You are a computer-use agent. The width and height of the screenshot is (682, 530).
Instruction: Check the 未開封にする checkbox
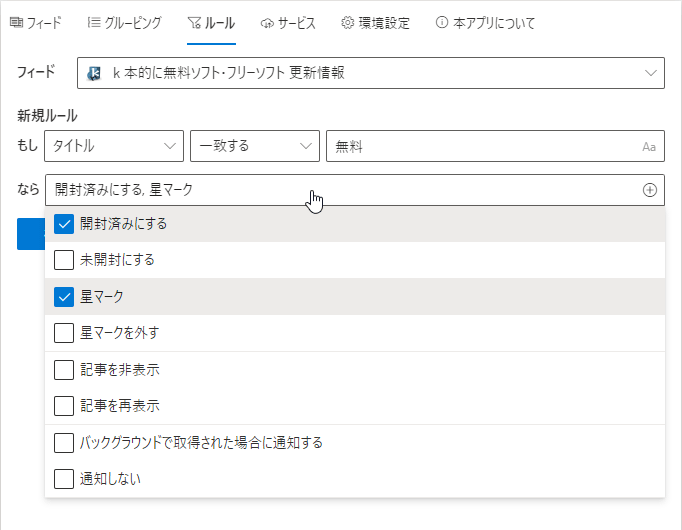coord(64,260)
